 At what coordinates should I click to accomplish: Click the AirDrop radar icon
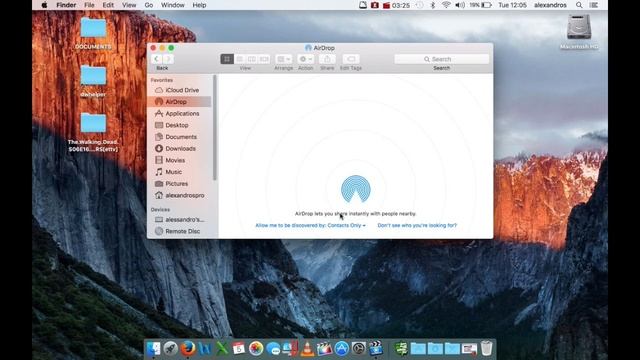point(356,189)
